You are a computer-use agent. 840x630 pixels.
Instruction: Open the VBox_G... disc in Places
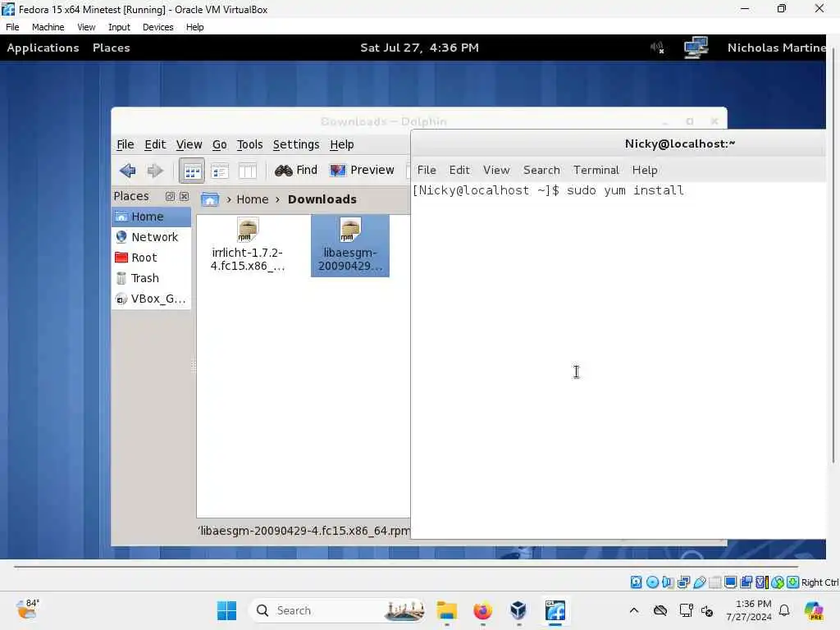coord(151,299)
